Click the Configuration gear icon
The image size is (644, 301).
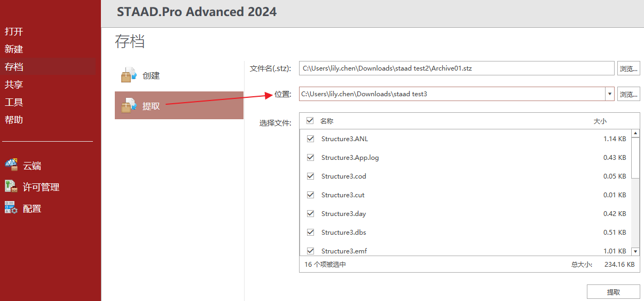click(x=11, y=208)
